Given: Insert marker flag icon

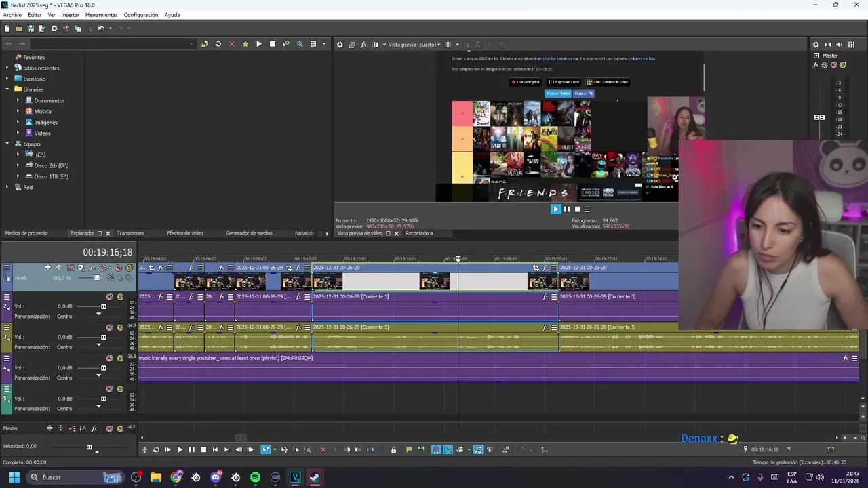Looking at the screenshot, I should (x=409, y=449).
